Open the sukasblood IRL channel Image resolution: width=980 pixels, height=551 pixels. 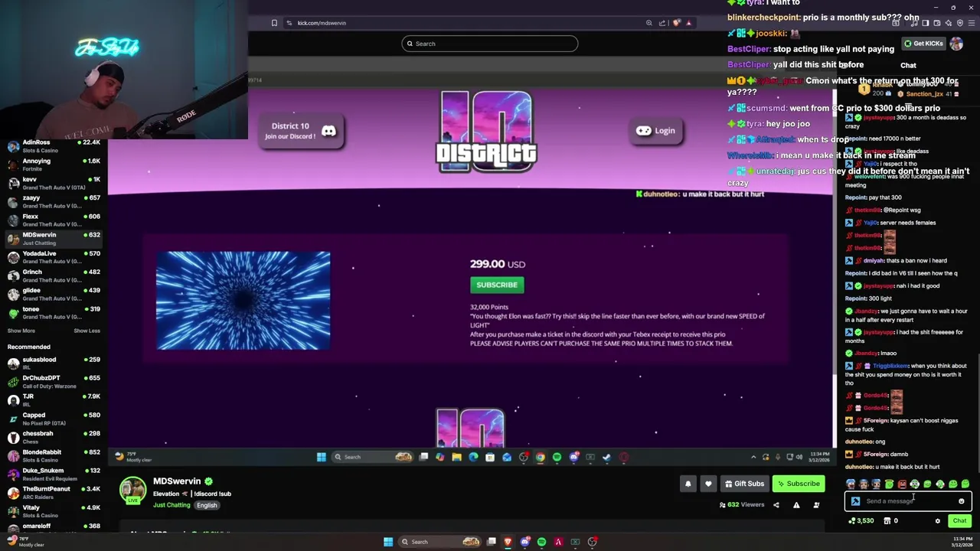(x=54, y=364)
